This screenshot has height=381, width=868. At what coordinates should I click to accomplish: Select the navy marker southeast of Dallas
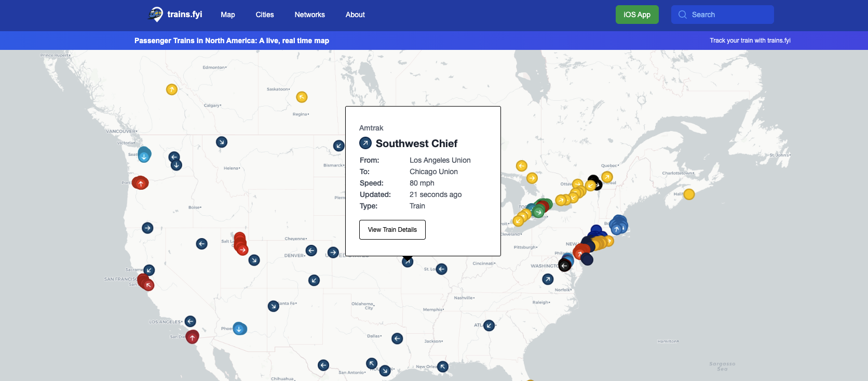(397, 338)
